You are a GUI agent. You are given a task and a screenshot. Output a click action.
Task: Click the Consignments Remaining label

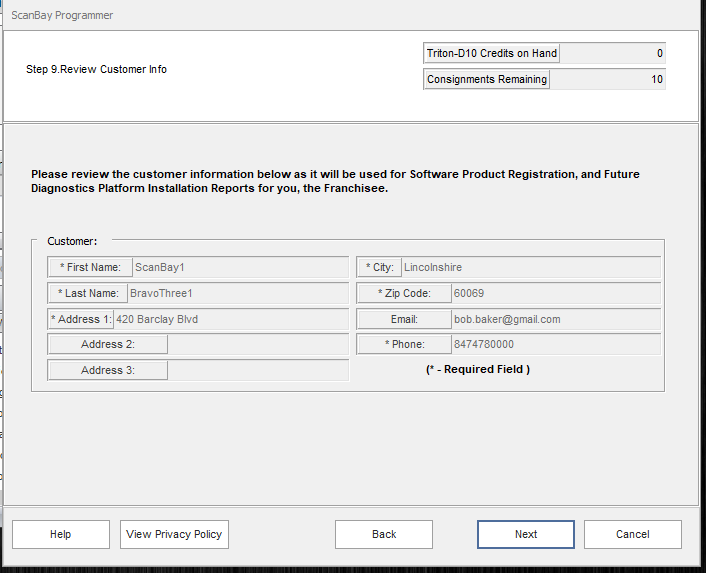tap(487, 79)
